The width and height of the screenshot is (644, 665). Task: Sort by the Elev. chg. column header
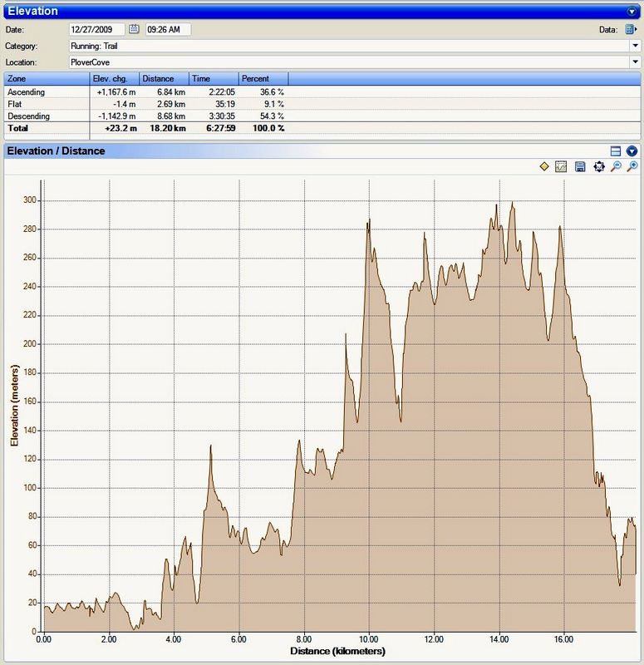pyautogui.click(x=114, y=78)
